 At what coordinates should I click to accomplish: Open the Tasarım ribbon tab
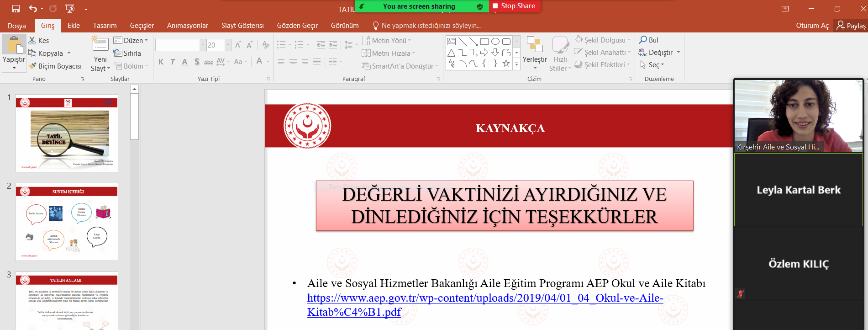(105, 26)
